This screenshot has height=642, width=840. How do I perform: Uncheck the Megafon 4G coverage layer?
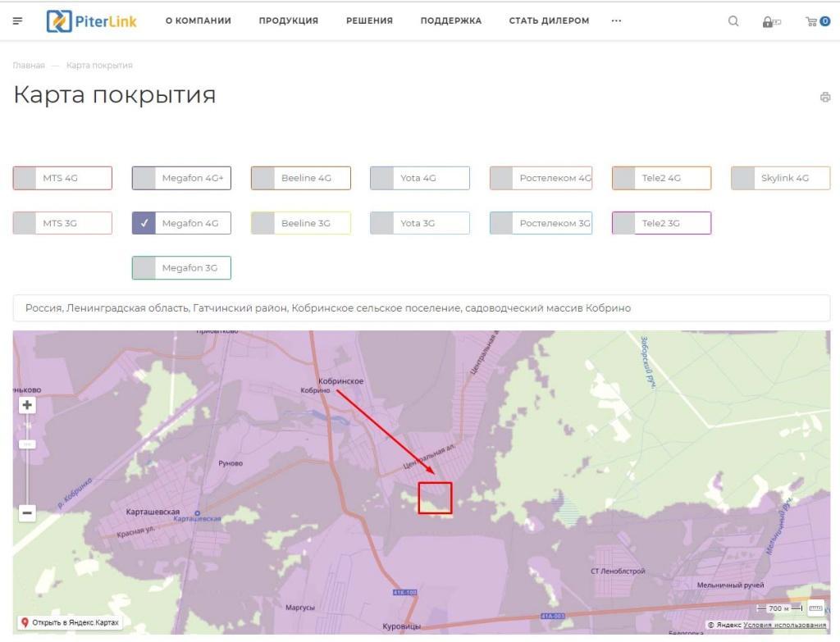click(x=181, y=223)
